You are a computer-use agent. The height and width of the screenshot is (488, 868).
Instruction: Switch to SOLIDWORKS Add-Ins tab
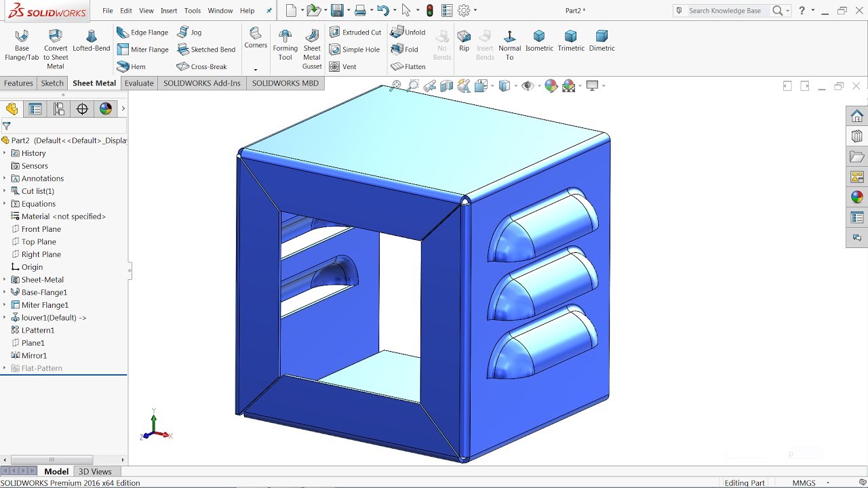(x=202, y=83)
